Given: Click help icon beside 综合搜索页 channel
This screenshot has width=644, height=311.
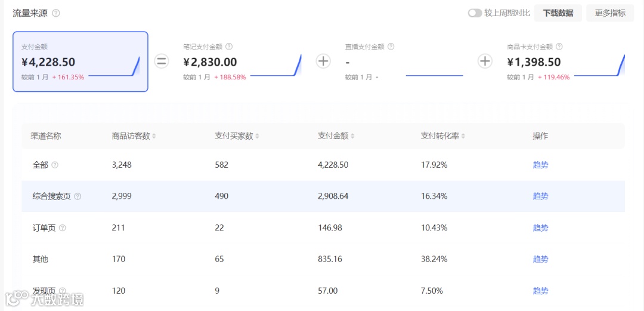Looking at the screenshot, I should tap(78, 196).
